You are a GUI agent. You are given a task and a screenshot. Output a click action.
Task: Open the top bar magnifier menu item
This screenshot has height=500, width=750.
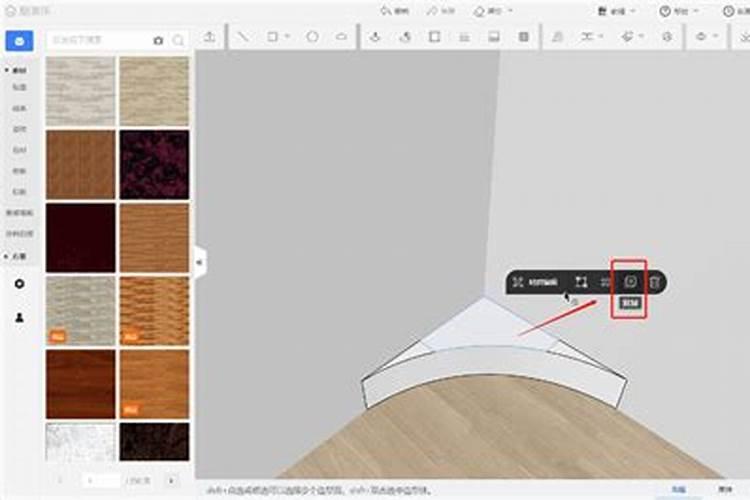click(x=394, y=11)
